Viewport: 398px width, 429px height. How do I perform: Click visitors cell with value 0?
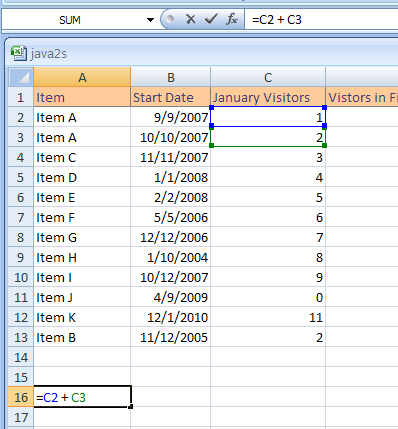tap(268, 297)
